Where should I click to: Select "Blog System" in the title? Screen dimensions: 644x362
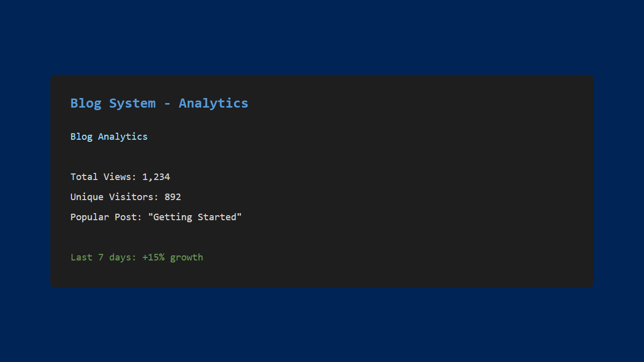click(x=113, y=103)
